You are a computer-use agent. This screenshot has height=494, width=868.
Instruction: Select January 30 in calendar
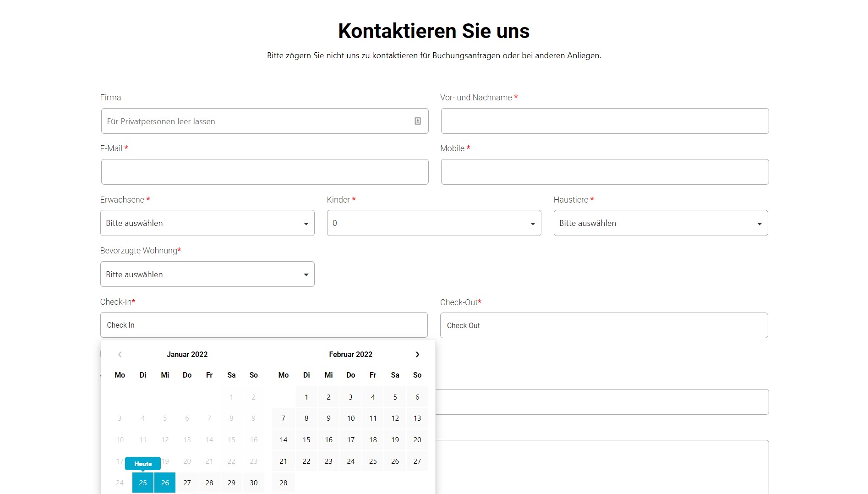point(254,483)
